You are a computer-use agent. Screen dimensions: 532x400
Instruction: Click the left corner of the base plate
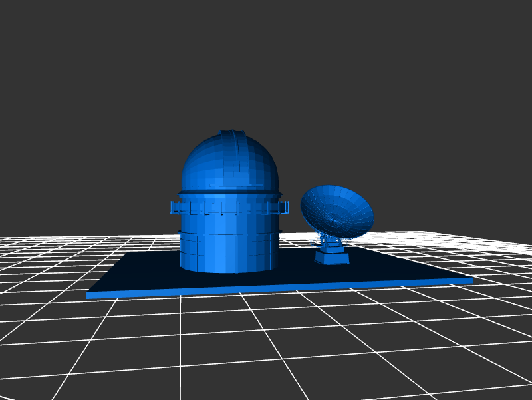click(89, 294)
